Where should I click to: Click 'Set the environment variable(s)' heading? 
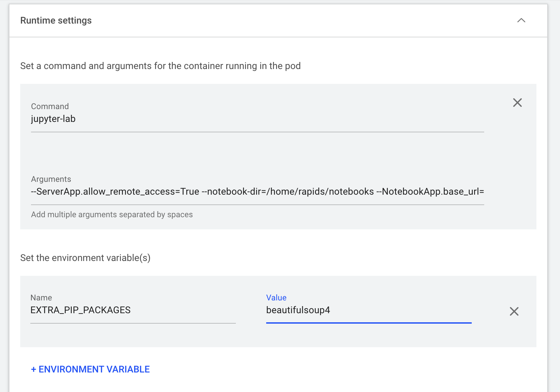85,258
